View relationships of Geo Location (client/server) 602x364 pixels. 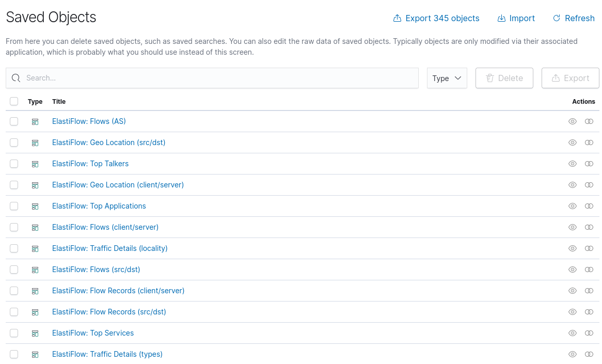point(589,185)
